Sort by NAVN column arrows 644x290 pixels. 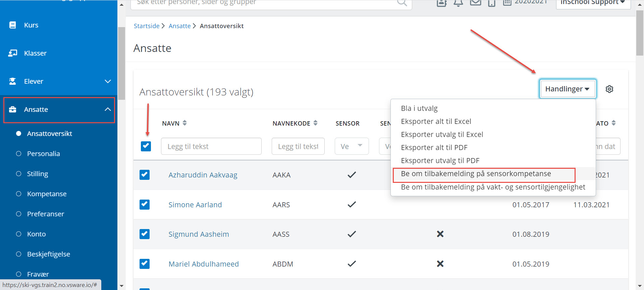coord(184,123)
